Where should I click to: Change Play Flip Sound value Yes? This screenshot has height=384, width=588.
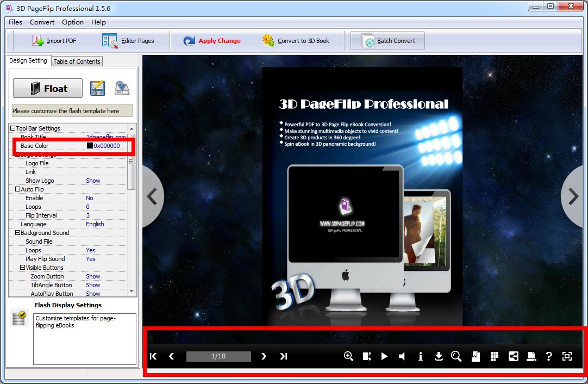click(x=91, y=259)
